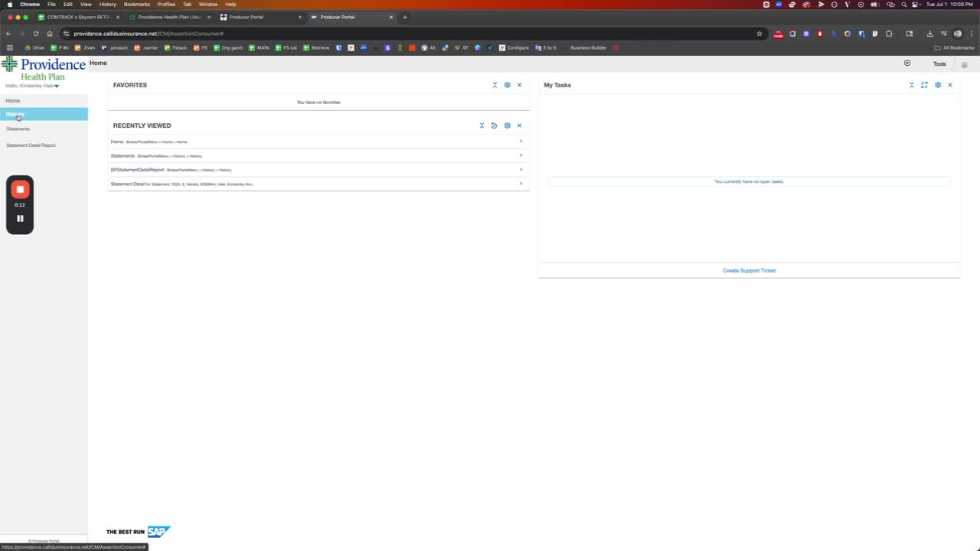Open recently viewed Statements entry
Viewport: 980px width, 551px height.
[318, 155]
